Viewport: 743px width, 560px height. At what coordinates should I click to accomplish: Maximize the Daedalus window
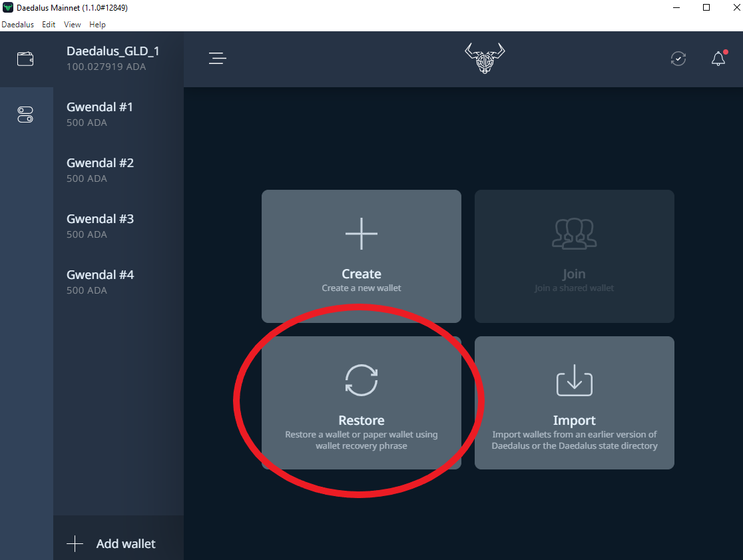click(706, 7)
